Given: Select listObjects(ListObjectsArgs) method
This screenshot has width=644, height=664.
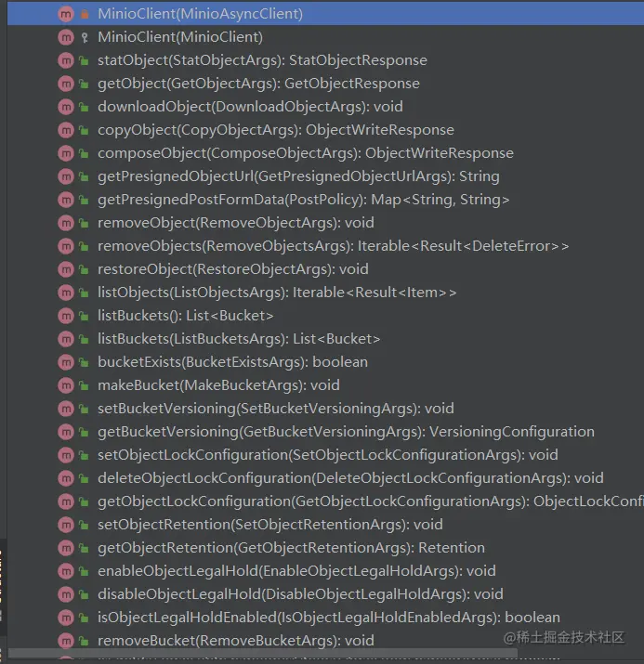Looking at the screenshot, I should (277, 293).
